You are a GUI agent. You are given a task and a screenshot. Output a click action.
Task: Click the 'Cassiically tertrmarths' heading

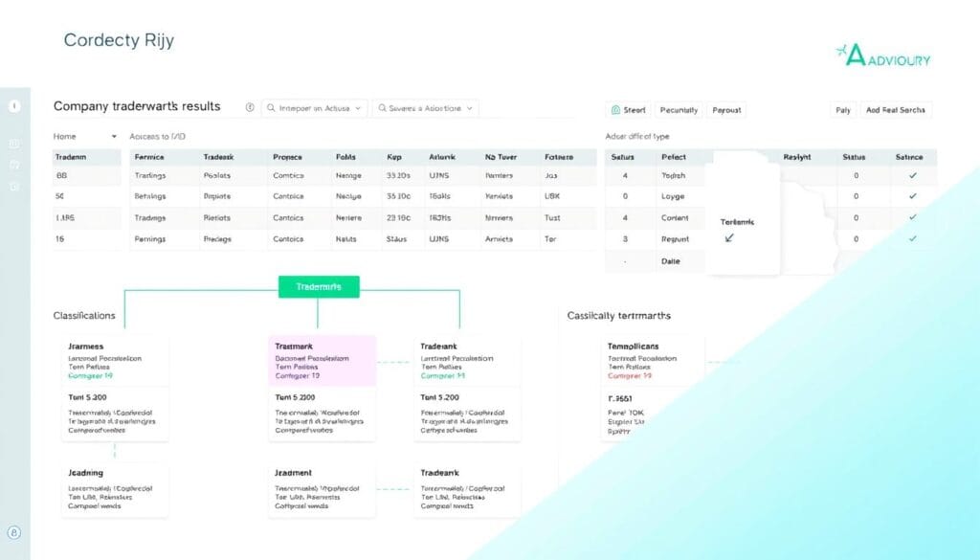click(x=619, y=316)
